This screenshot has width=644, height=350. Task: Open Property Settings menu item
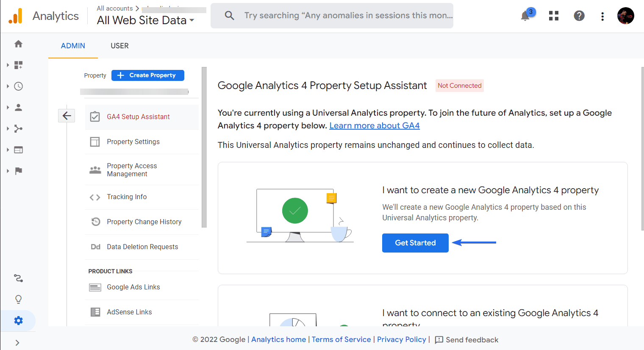pos(142,142)
